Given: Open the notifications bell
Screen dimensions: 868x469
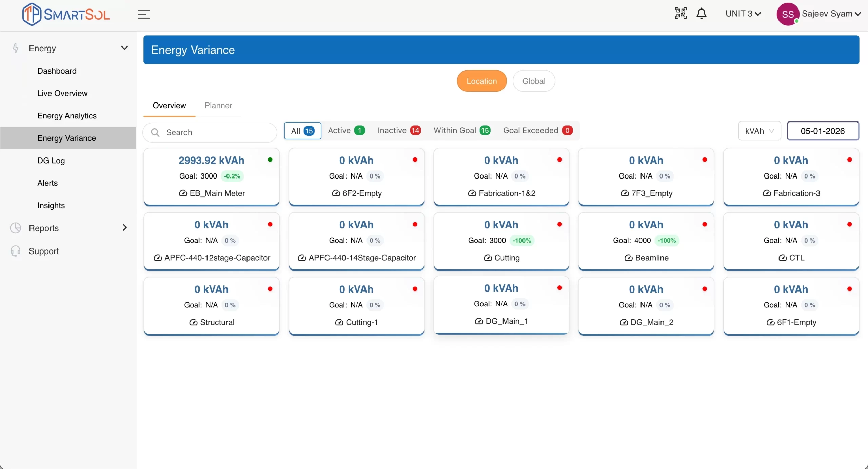Looking at the screenshot, I should [x=701, y=14].
